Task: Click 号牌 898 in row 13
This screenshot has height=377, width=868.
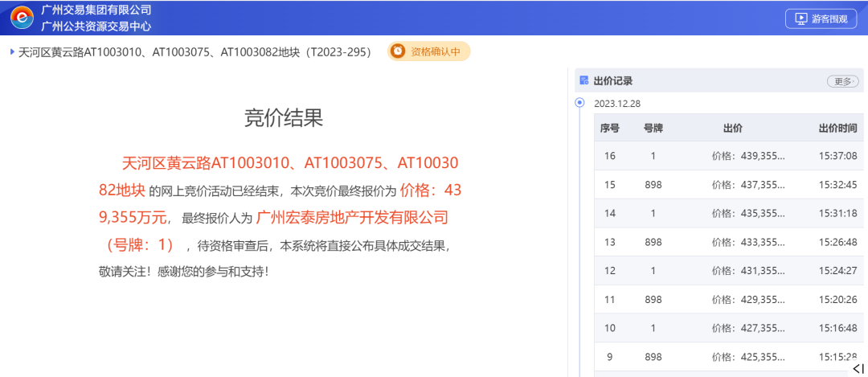Action: (653, 242)
